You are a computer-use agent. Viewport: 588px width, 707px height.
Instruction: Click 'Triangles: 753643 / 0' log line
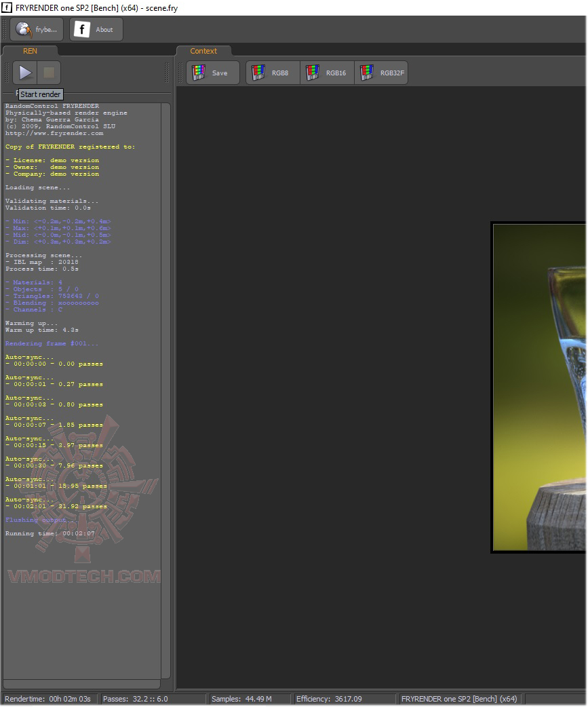point(52,296)
